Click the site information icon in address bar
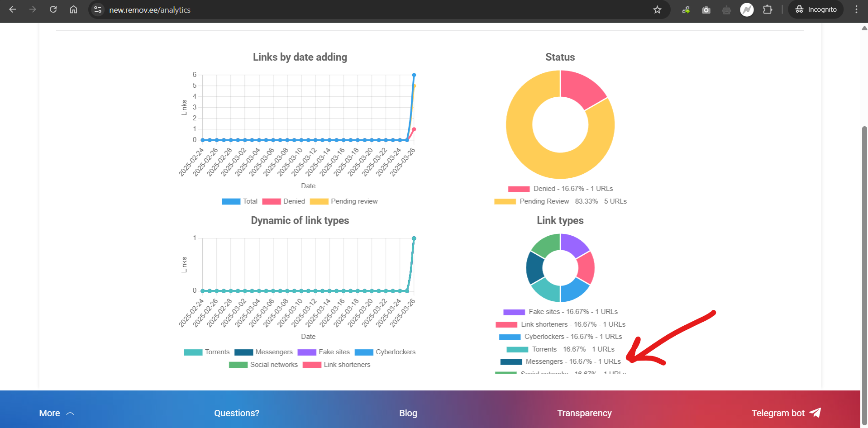Screen dimensions: 868x428 [98, 10]
